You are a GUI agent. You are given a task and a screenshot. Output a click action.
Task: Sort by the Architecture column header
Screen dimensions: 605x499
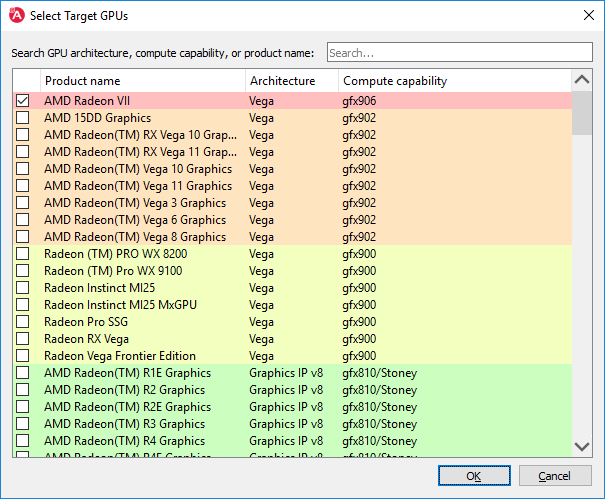point(290,81)
